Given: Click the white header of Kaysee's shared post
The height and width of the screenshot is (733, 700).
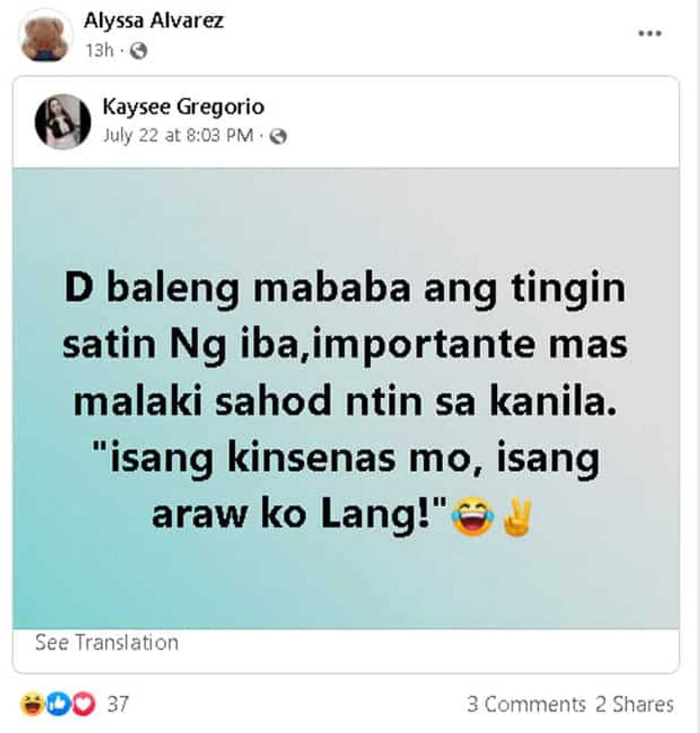Looking at the screenshot, I should point(346,123).
